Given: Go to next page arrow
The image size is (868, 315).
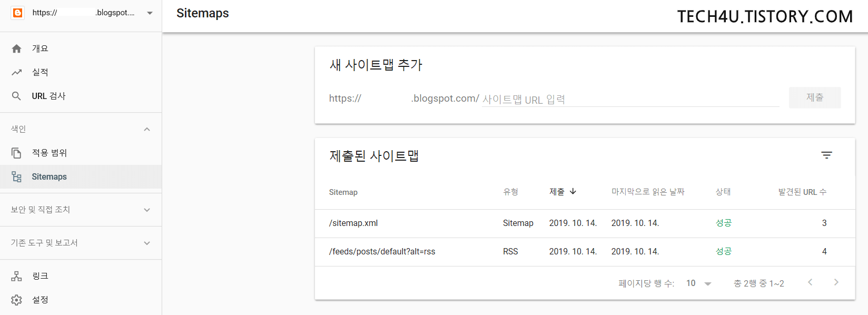Looking at the screenshot, I should (x=836, y=282).
